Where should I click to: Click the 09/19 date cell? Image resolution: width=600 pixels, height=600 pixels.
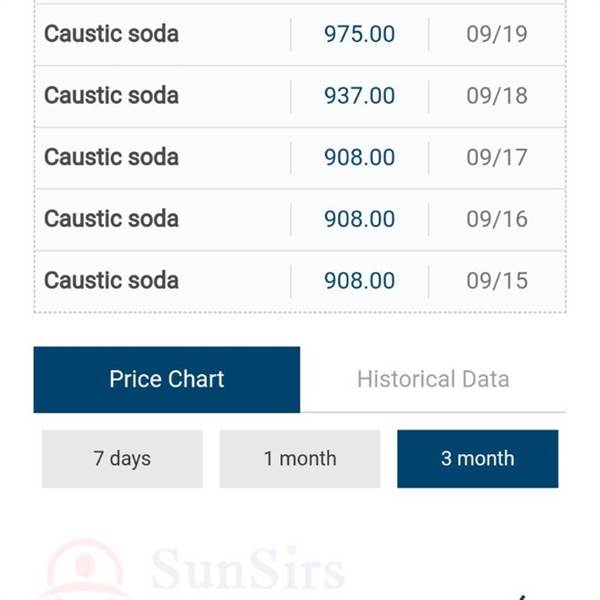[x=496, y=34]
